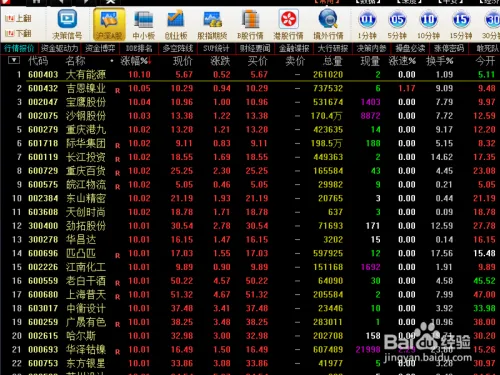Switch to the 资金博弈 tab
Screen dimensions: 500x375
pos(100,48)
